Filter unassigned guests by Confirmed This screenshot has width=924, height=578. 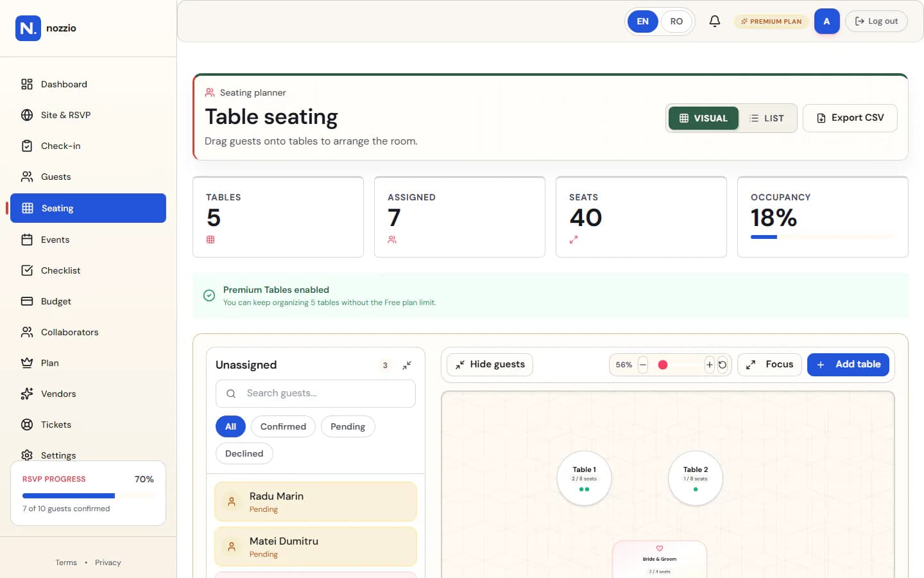[x=283, y=426]
